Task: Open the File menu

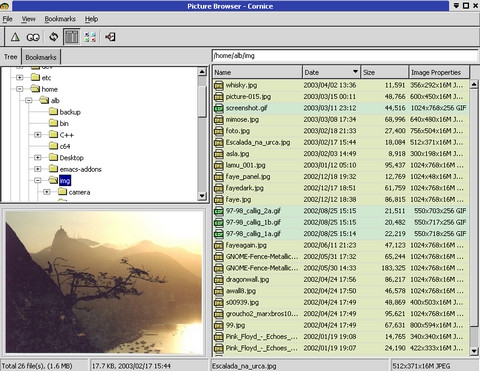Action: 7,19
